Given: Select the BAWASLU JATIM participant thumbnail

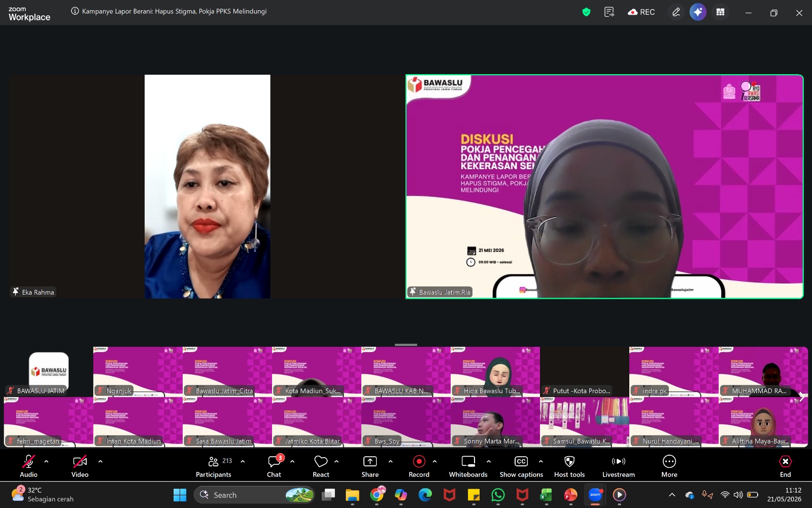Looking at the screenshot, I should click(49, 372).
